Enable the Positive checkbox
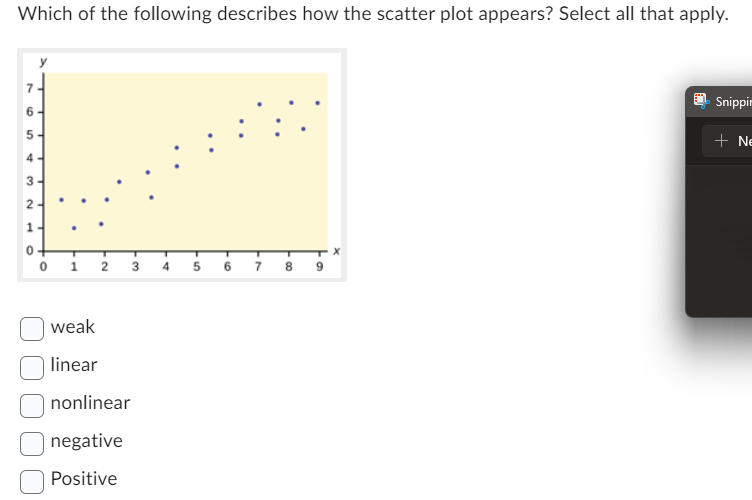752x500 pixels. tap(32, 482)
